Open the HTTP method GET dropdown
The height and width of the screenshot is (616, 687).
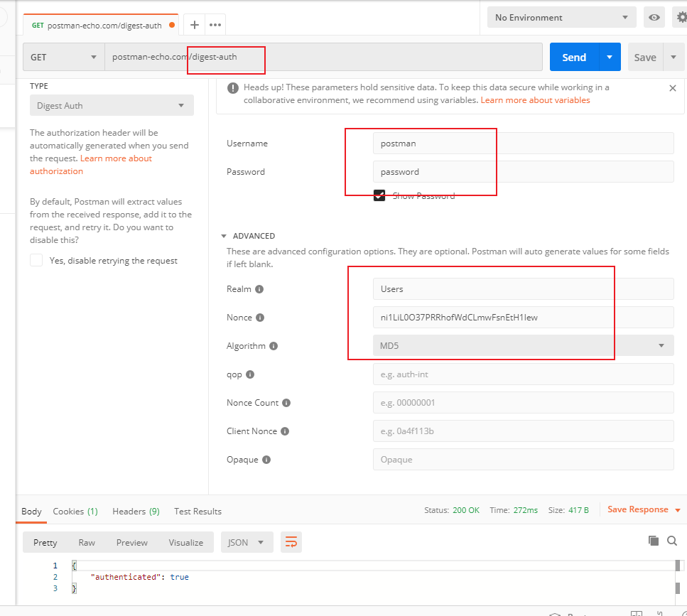pos(63,57)
